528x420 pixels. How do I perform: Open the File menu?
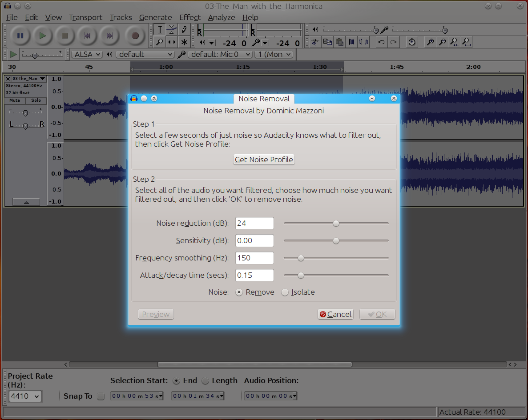pos(12,17)
